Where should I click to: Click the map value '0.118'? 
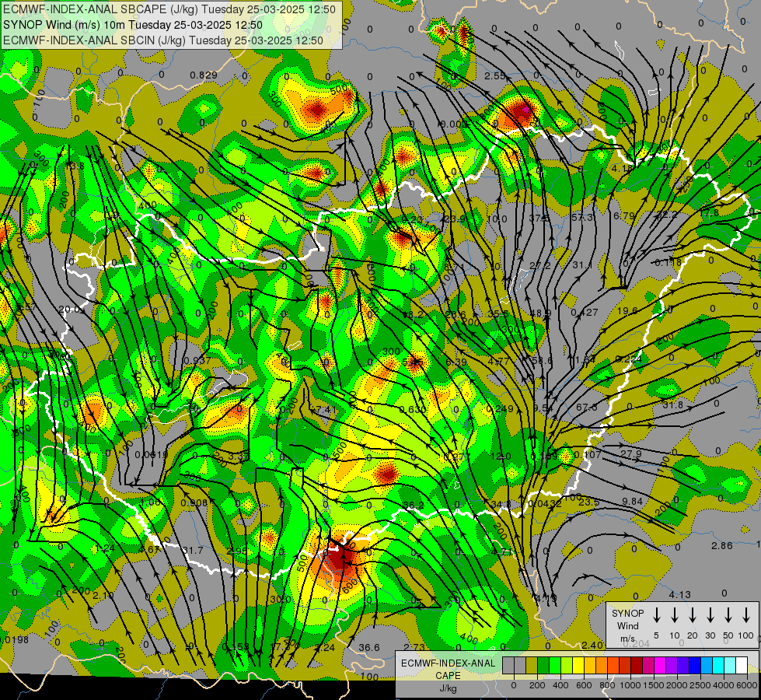[668, 262]
